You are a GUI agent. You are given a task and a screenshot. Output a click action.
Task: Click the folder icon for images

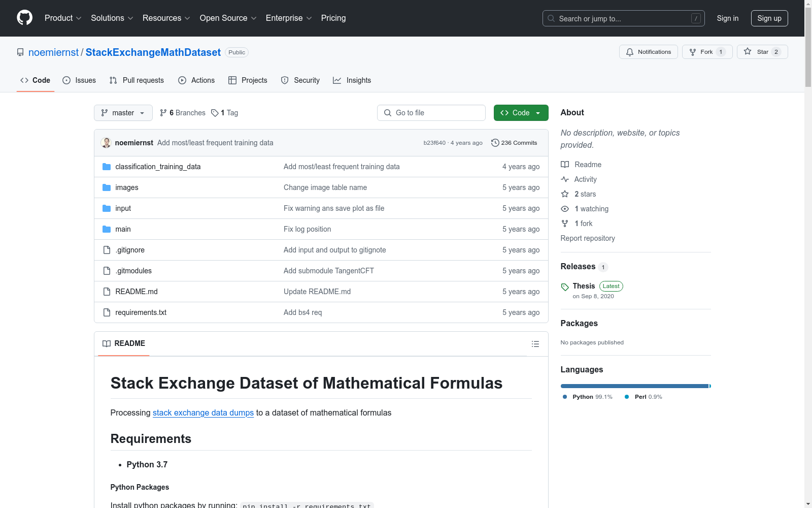click(x=107, y=187)
